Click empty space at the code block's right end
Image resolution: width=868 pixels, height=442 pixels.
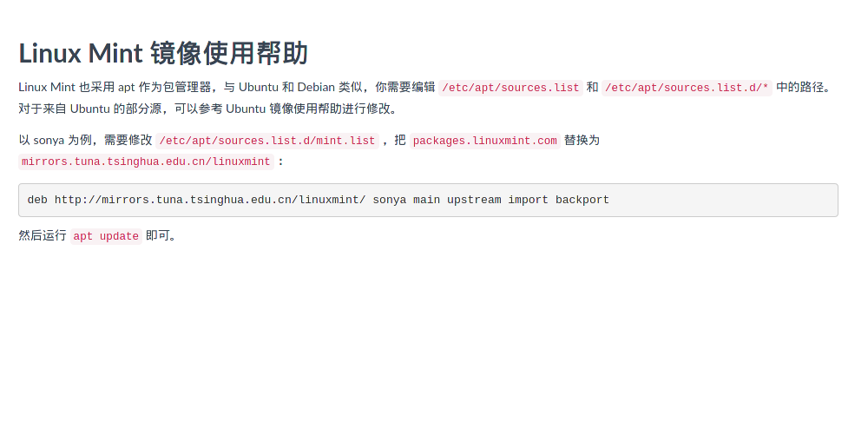click(781, 200)
